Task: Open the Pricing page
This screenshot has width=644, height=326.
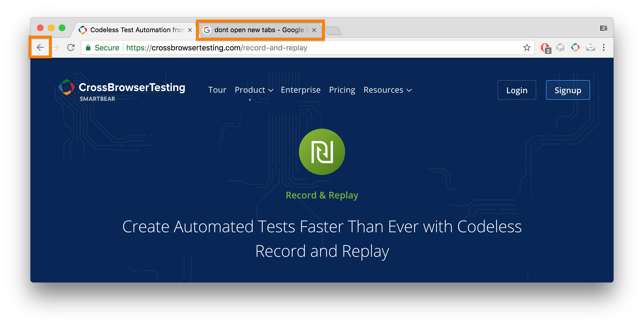Action: click(x=342, y=90)
